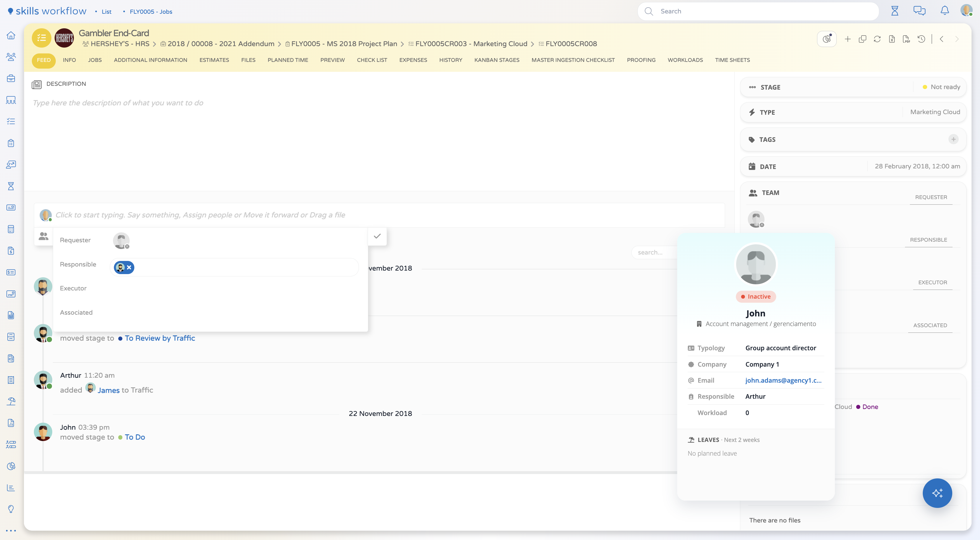Viewport: 980px width, 540px height.
Task: Edit the date 28 February 2018
Action: (917, 166)
